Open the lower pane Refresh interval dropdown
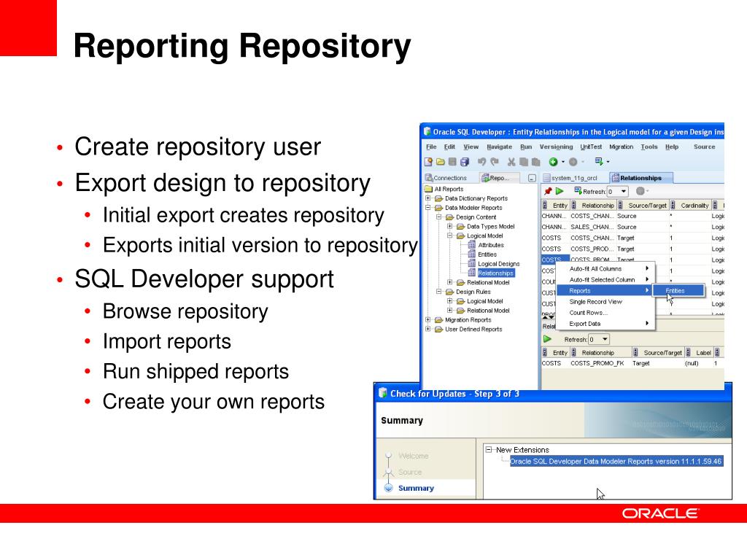 605,340
